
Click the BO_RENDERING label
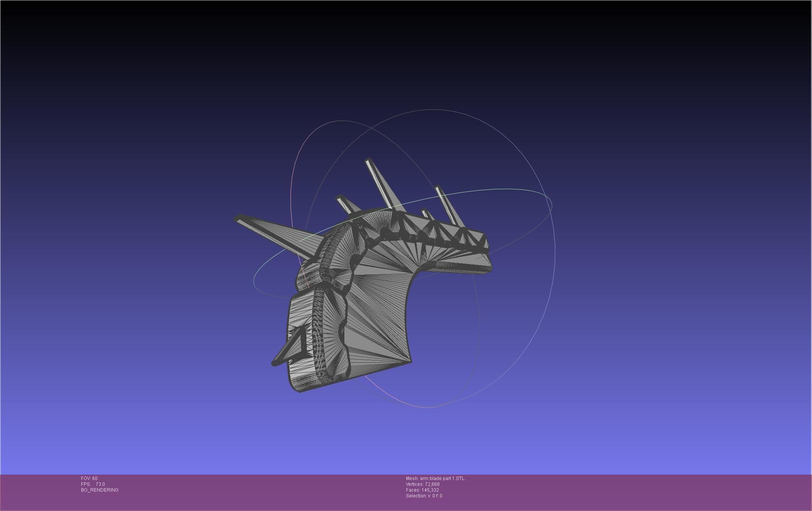coord(100,490)
